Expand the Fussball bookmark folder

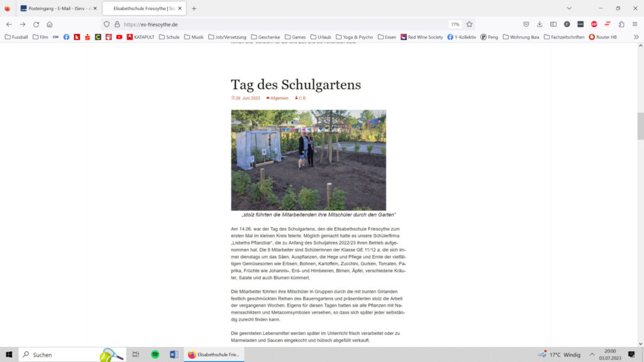16,37
